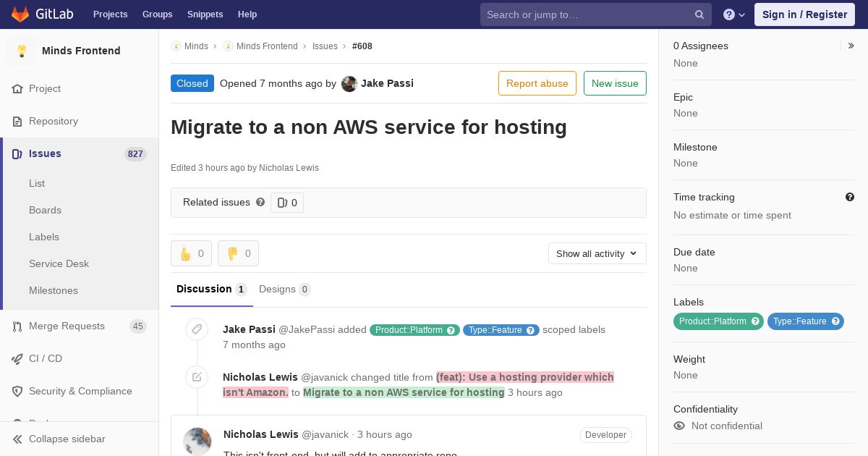Click Jake Passi's avatar in the issue header

(x=349, y=83)
